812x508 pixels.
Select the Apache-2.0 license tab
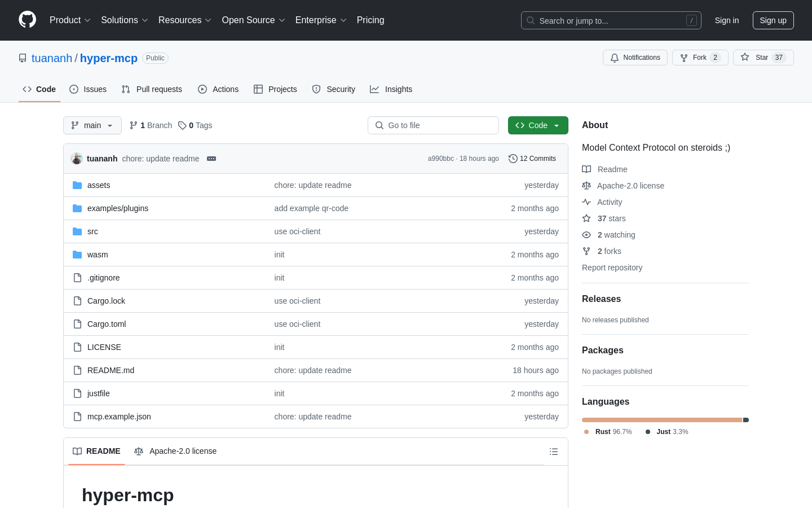pyautogui.click(x=175, y=451)
